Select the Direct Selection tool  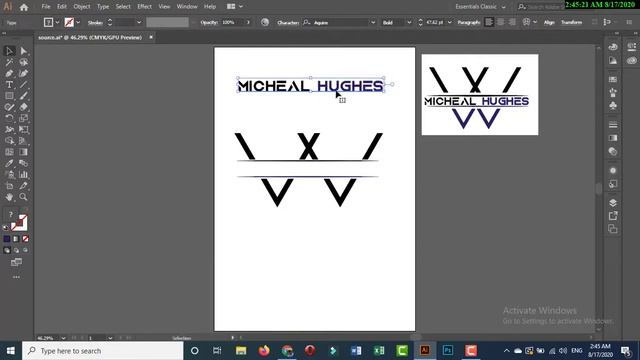click(x=23, y=51)
